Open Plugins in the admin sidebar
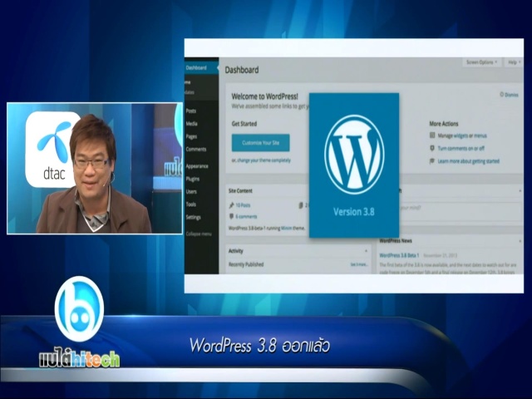The width and height of the screenshot is (532, 399). click(192, 179)
